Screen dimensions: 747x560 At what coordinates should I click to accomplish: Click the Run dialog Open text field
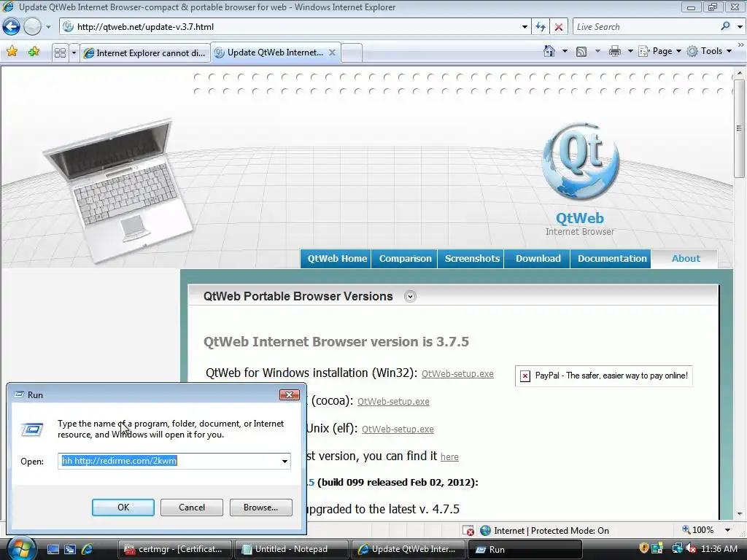(x=169, y=461)
